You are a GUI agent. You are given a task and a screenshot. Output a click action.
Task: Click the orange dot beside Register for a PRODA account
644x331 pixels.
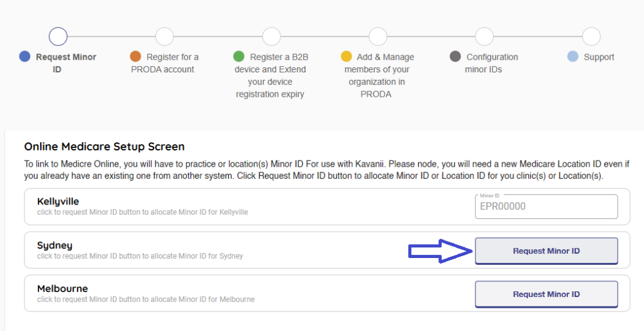pos(135,57)
